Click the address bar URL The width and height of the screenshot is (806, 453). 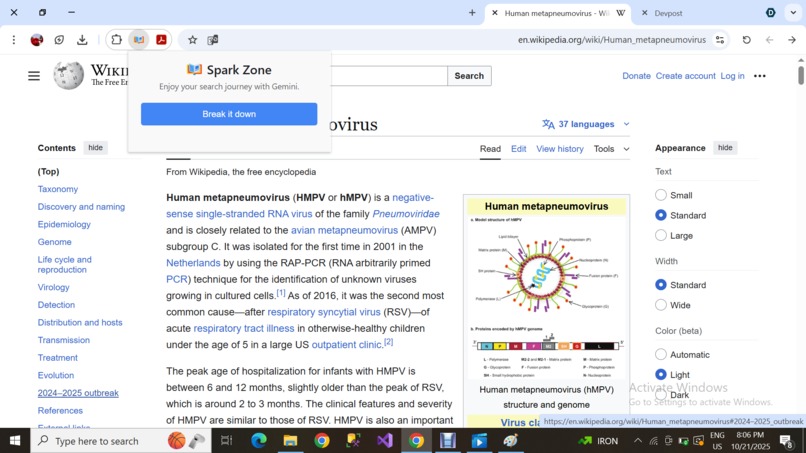coord(612,40)
